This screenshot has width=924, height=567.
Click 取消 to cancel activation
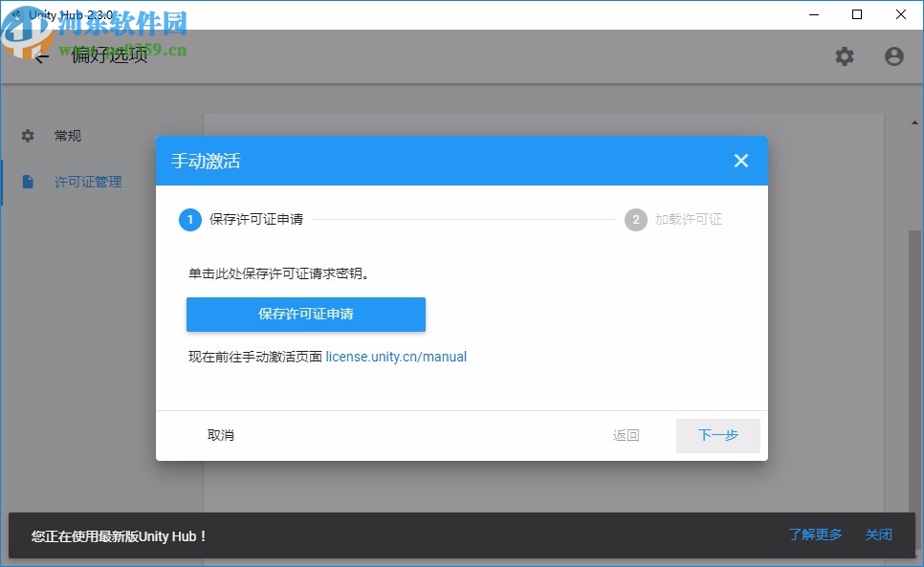coord(220,435)
